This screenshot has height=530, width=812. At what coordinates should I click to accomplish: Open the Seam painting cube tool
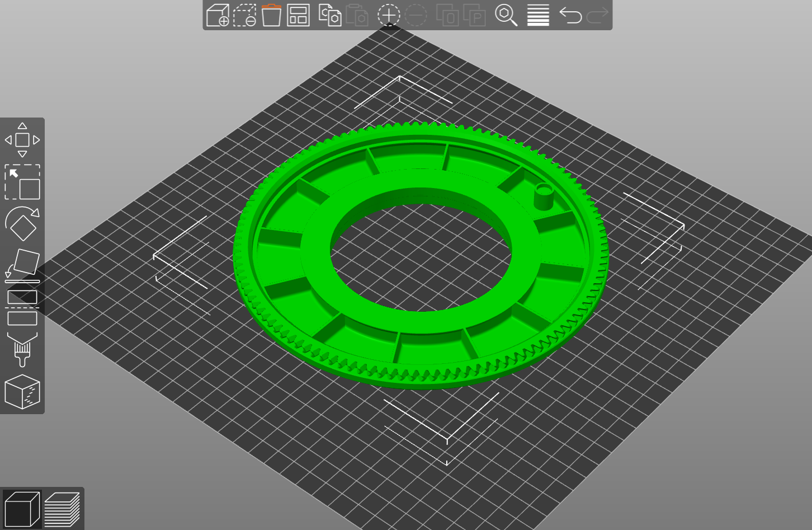[x=22, y=391]
